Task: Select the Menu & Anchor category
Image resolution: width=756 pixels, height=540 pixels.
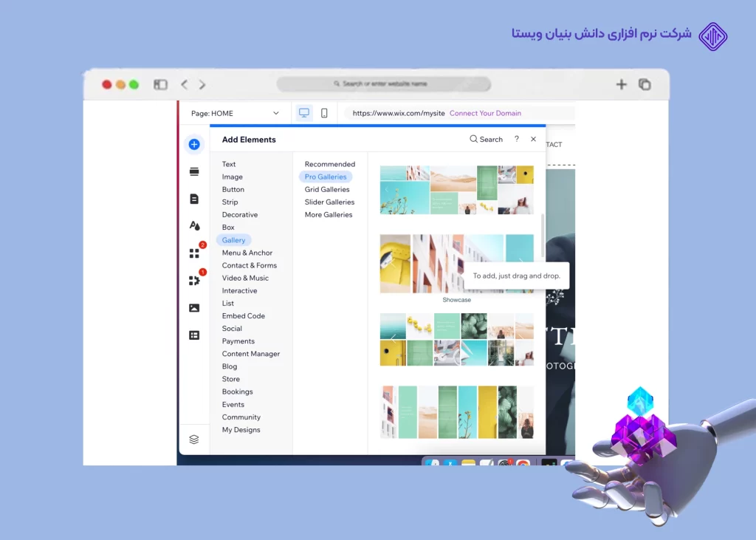Action: [247, 253]
